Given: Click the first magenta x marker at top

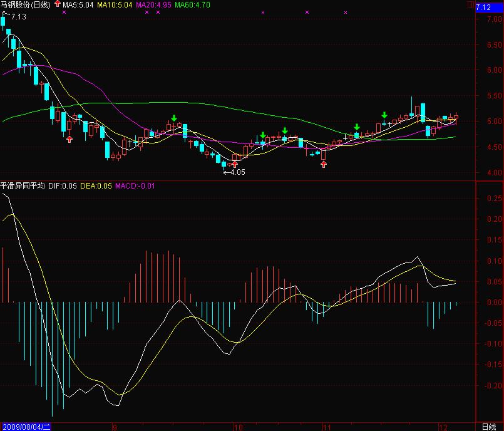Looking at the screenshot, I should 64,13.
